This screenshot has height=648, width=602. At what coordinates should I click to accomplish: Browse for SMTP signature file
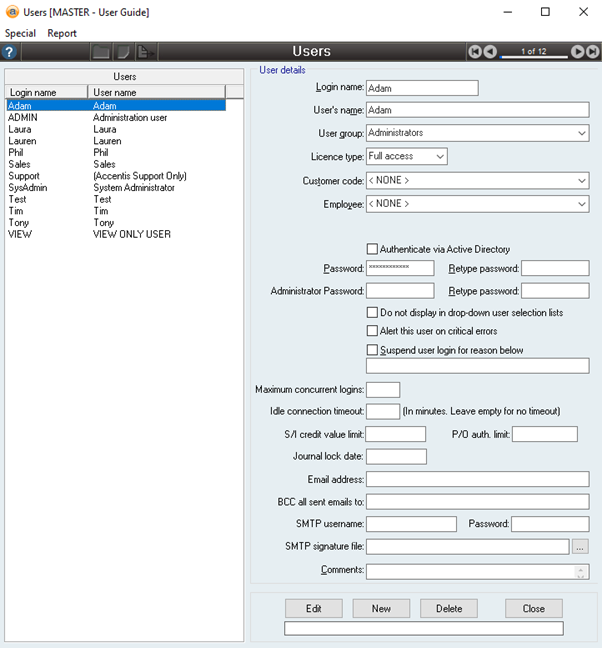(x=580, y=547)
